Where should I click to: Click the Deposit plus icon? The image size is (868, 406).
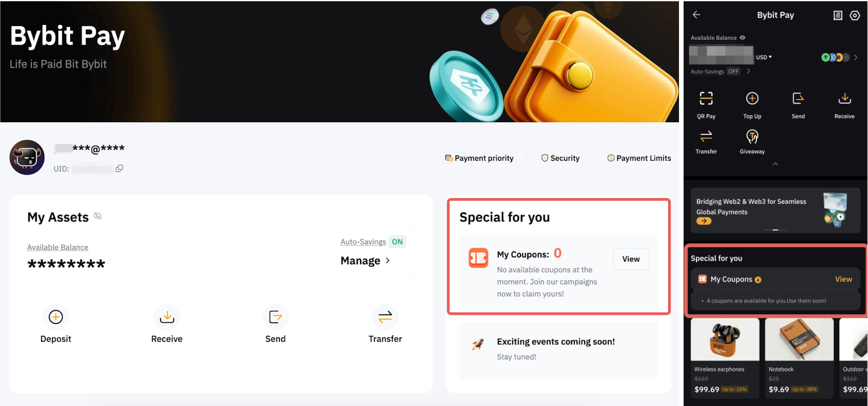[56, 317]
